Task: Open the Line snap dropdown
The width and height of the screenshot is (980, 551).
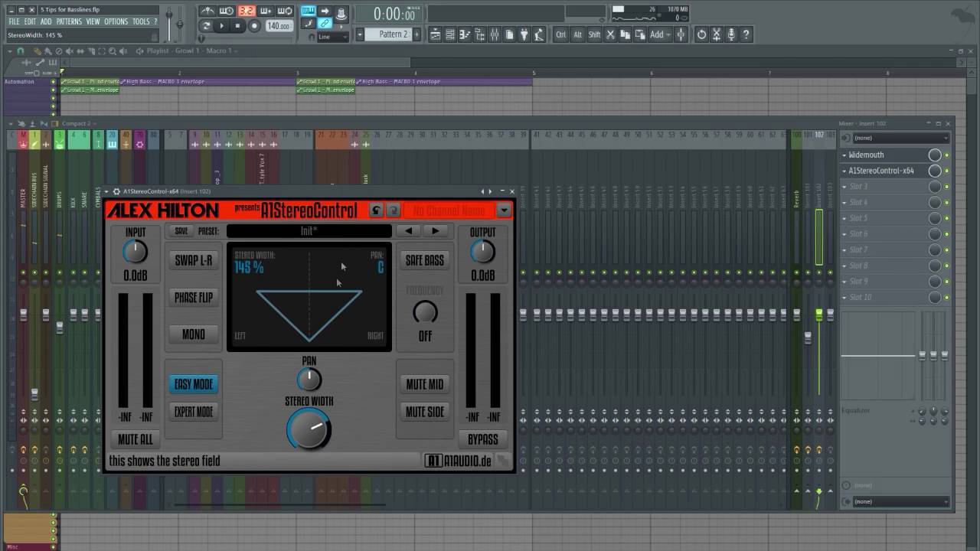Action: click(x=333, y=37)
